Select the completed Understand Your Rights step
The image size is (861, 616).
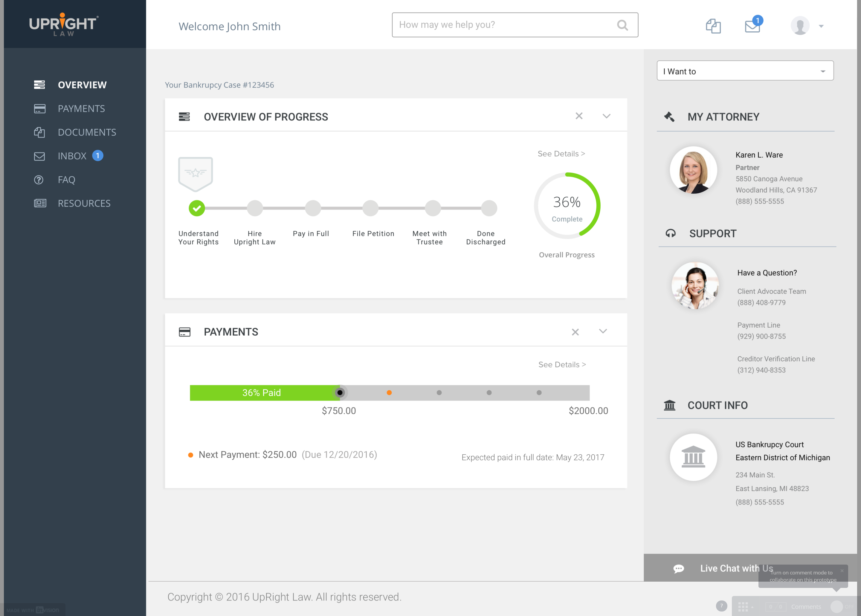[197, 208]
